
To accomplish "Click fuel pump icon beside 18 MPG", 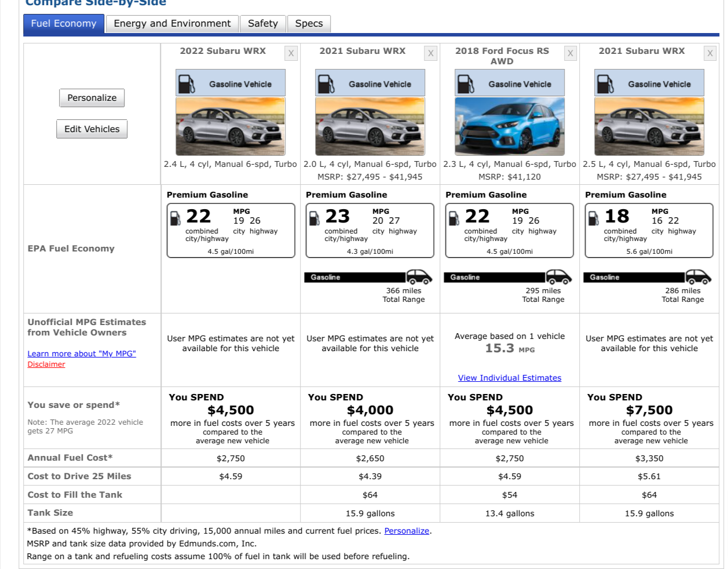I will pos(594,218).
